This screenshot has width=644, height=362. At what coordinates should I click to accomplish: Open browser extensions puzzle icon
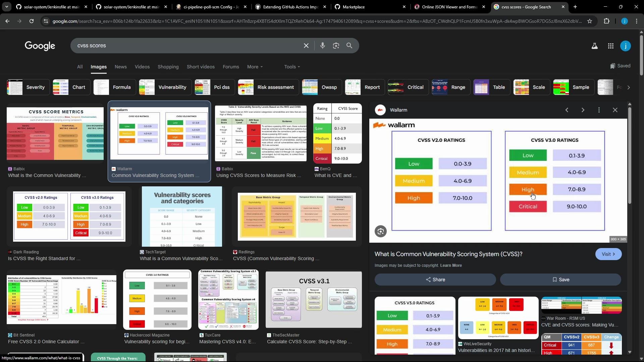(606, 21)
